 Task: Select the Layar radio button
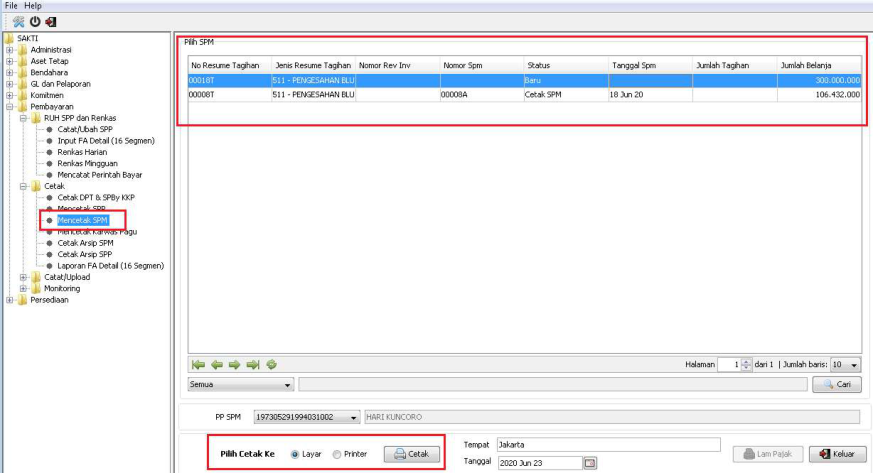pyautogui.click(x=295, y=454)
